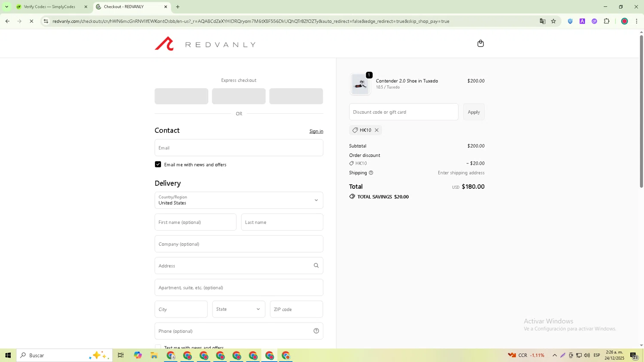
Task: Click the Sign in link
Action: 316,131
